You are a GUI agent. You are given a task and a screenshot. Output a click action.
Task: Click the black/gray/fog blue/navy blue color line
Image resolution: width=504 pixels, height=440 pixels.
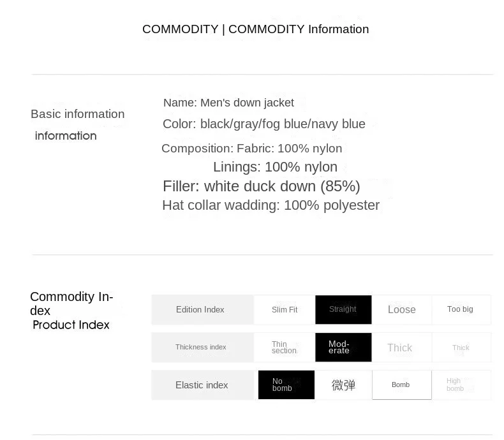264,124
